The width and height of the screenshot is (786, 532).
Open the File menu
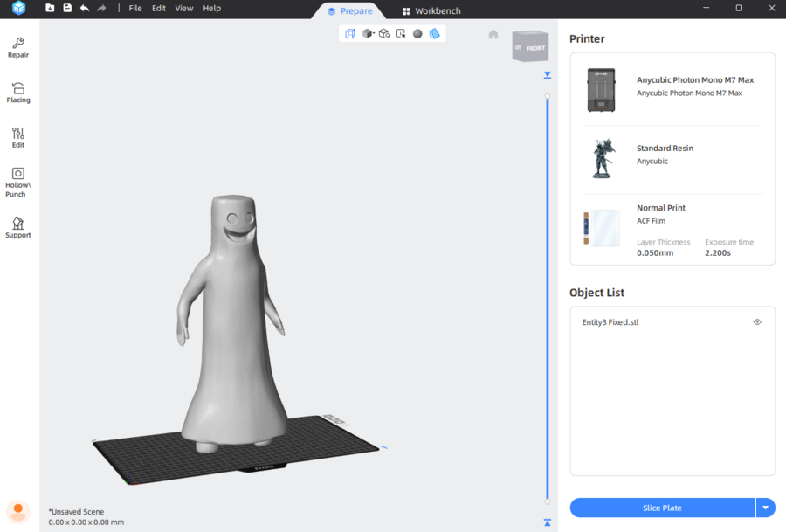[135, 8]
